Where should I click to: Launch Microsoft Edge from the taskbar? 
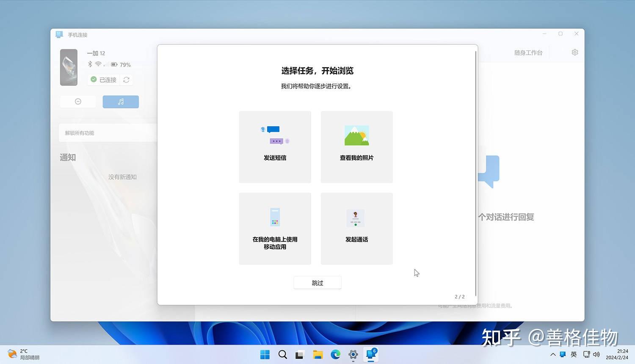tap(336, 355)
